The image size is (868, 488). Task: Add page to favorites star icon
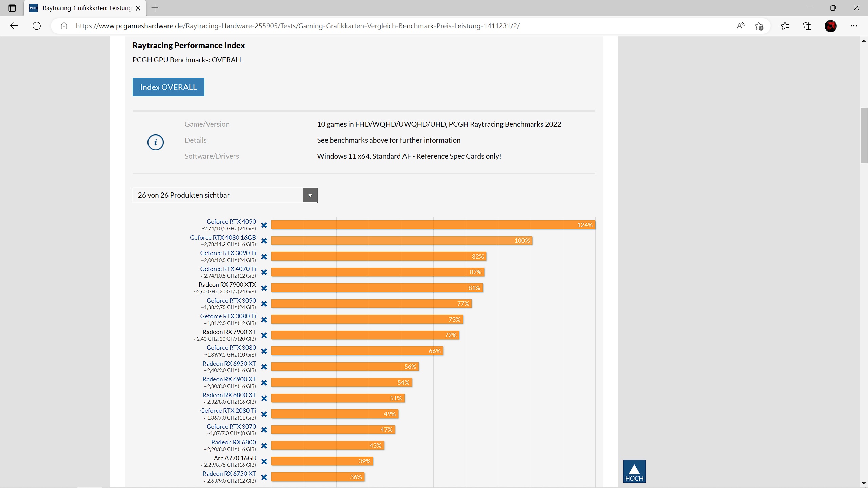pos(759,26)
